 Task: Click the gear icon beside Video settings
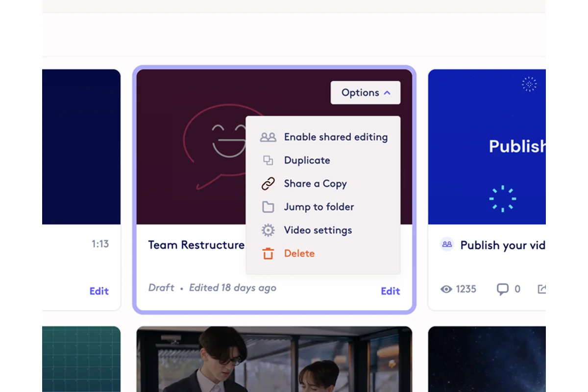tap(268, 230)
